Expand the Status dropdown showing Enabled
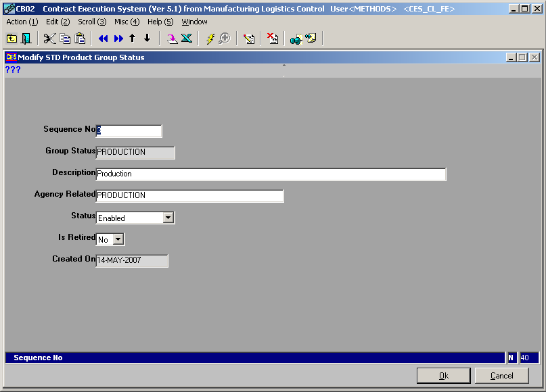Image resolution: width=546 pixels, height=392 pixels. click(168, 218)
